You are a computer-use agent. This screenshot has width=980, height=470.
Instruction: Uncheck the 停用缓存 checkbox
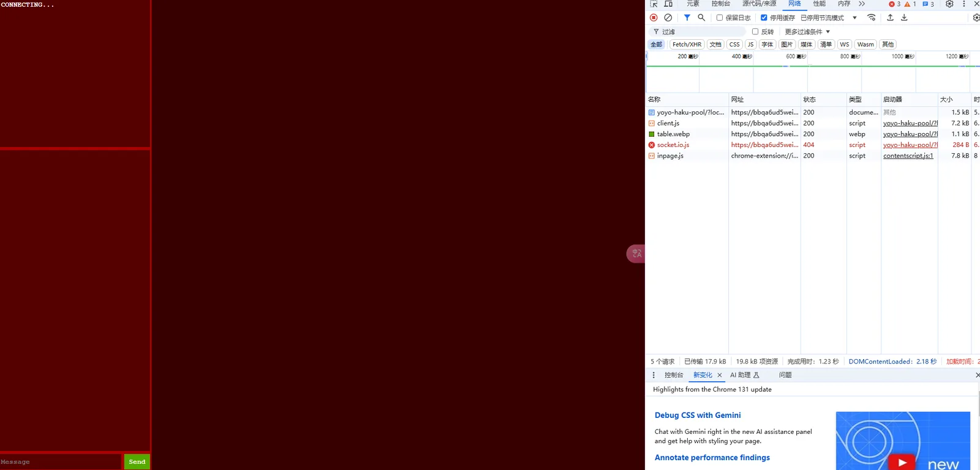(x=764, y=18)
